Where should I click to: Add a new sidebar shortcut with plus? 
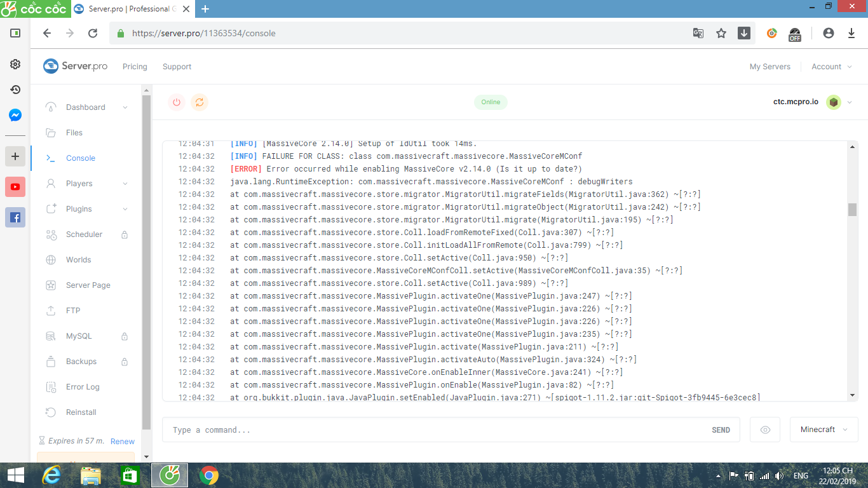[x=15, y=156]
